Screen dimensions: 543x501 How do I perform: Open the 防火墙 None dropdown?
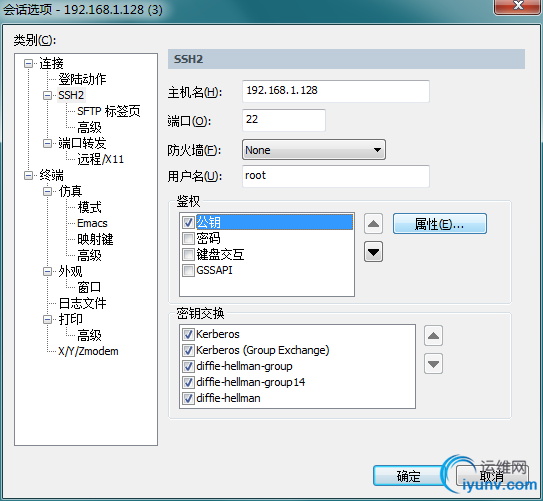[x=314, y=150]
